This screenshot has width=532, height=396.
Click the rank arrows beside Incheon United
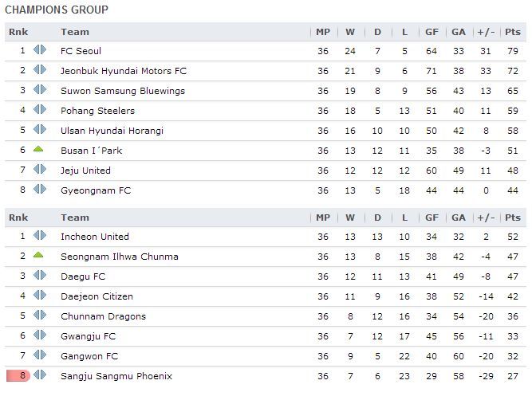[40, 235]
